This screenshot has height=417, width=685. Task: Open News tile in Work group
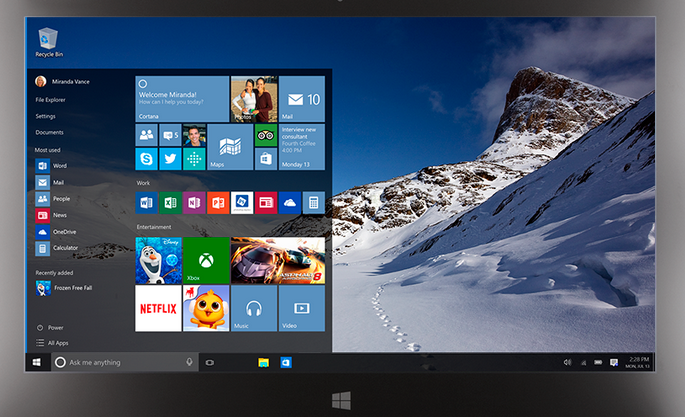pos(266,203)
